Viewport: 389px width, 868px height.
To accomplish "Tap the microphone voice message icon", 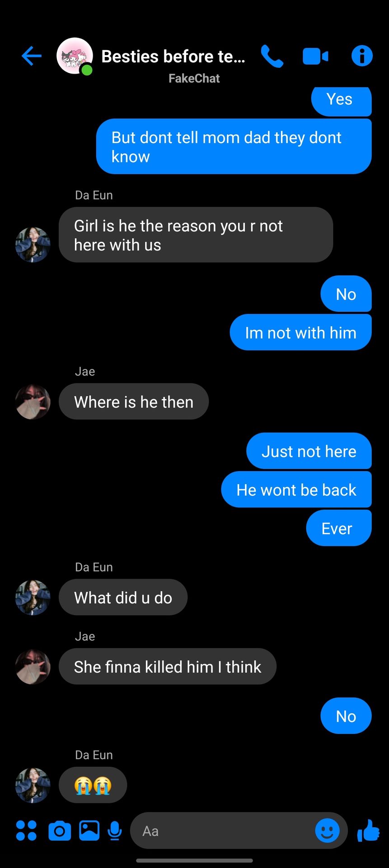I will point(115,831).
